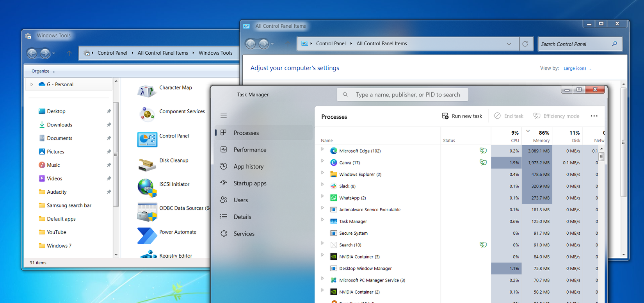Open Downloads in Windows Tools navigation pane
Screen dimensions: 644x303
(x=59, y=125)
